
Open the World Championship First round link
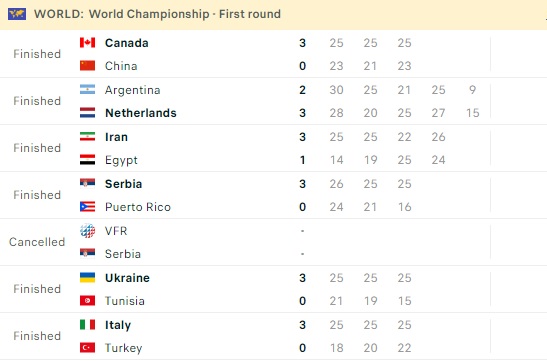click(x=185, y=14)
